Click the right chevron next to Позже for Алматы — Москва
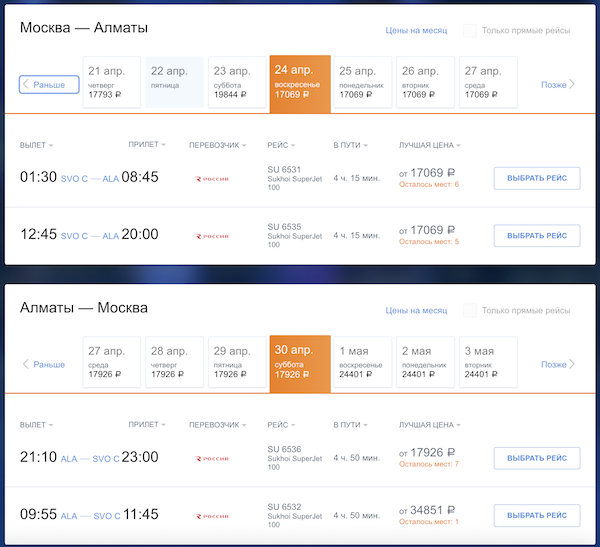This screenshot has width=600, height=547. 572,364
